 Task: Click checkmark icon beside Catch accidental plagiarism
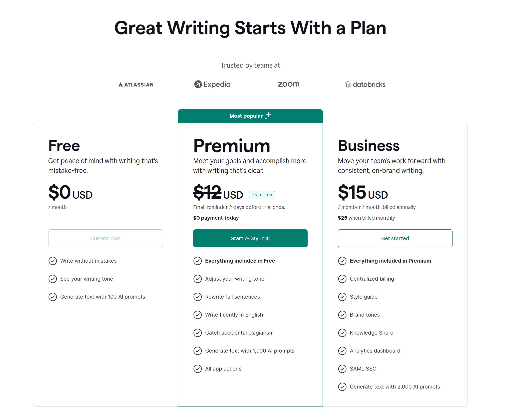coord(198,333)
